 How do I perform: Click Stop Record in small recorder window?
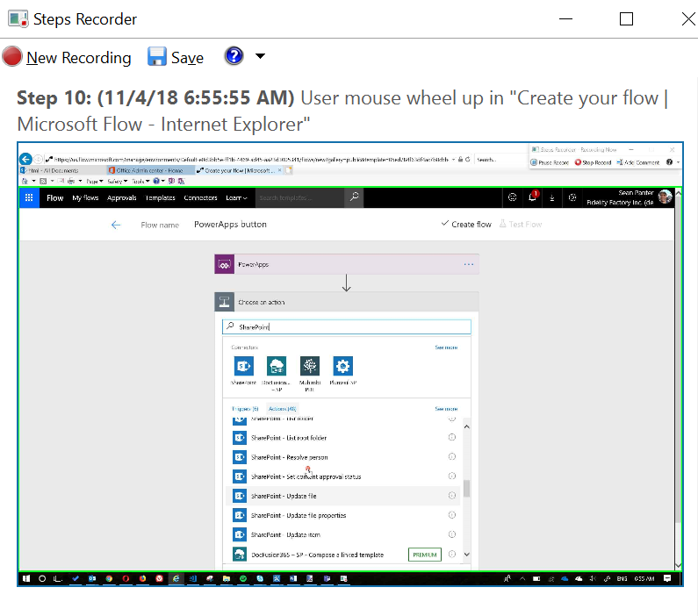click(593, 163)
